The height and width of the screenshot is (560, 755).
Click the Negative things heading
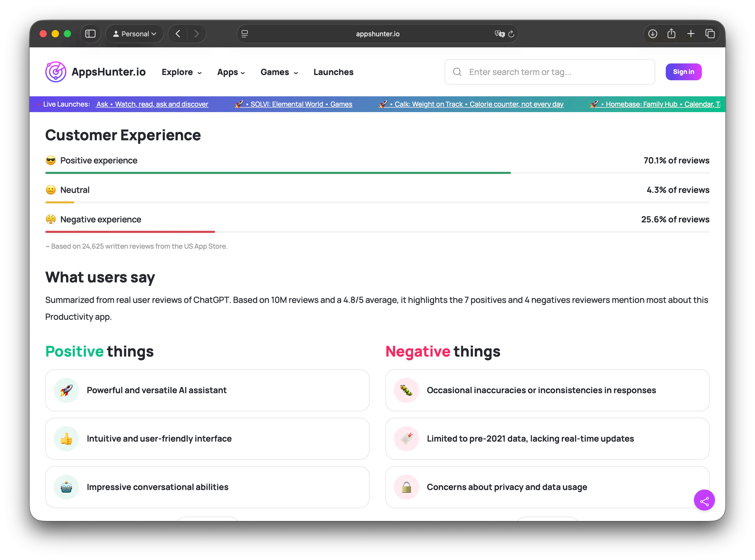coord(443,351)
